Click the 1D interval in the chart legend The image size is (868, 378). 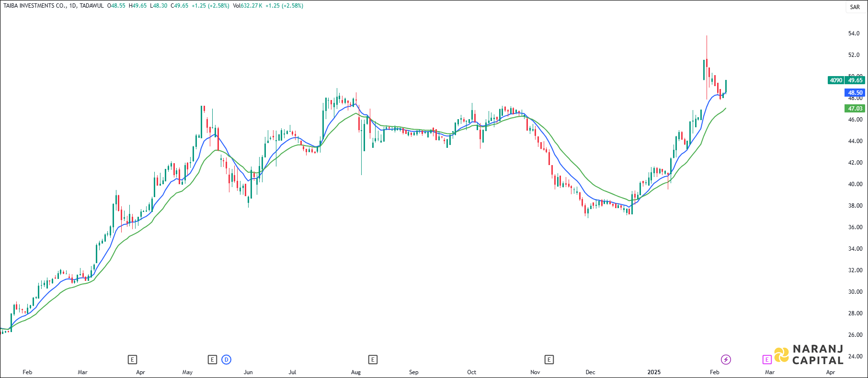click(x=73, y=6)
